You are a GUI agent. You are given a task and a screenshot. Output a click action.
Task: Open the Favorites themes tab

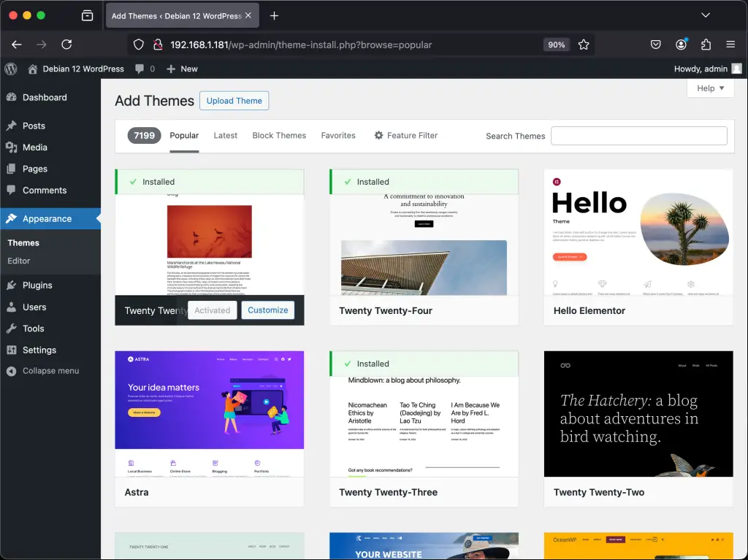338,135
